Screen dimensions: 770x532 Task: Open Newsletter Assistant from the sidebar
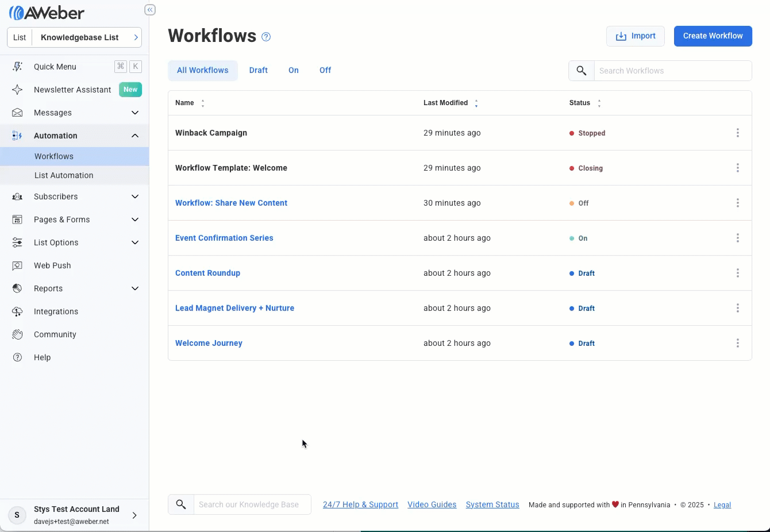(72, 90)
